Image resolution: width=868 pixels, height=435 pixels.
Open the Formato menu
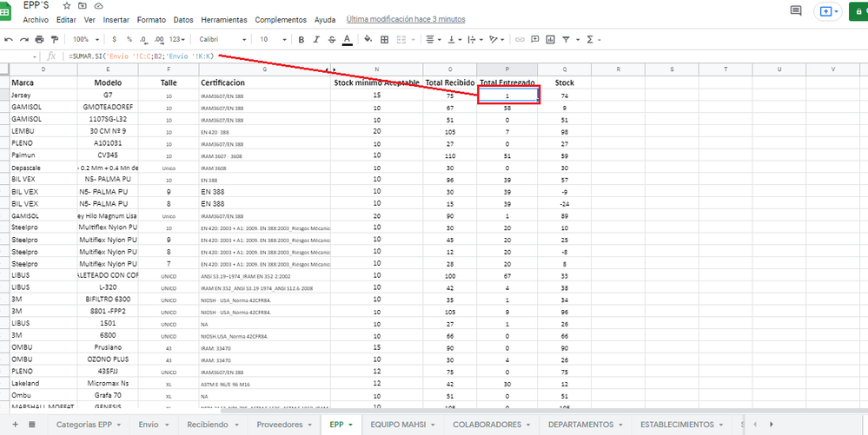pos(152,19)
